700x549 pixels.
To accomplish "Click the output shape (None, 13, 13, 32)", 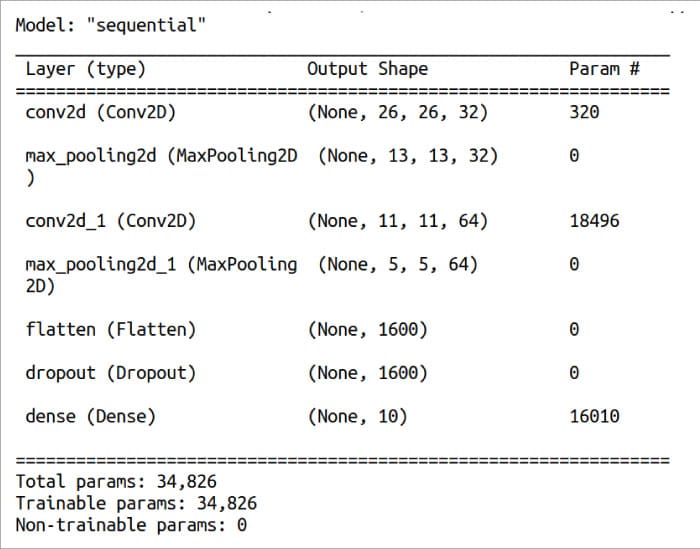I will 408,156.
